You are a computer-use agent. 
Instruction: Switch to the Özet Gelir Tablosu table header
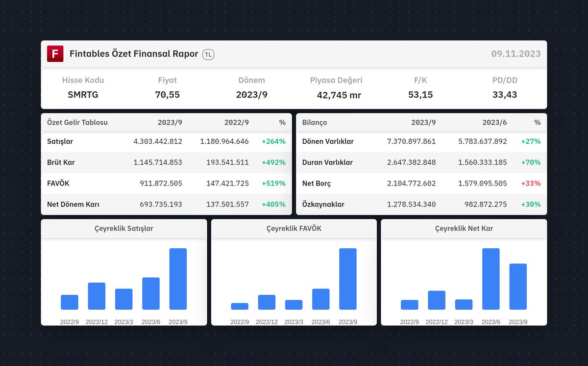pos(77,122)
